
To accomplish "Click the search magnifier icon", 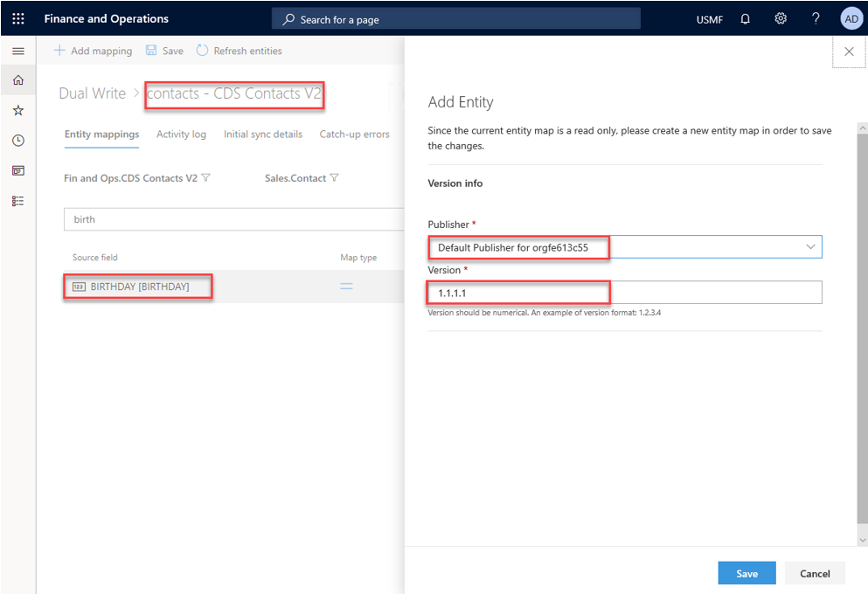I will [288, 19].
